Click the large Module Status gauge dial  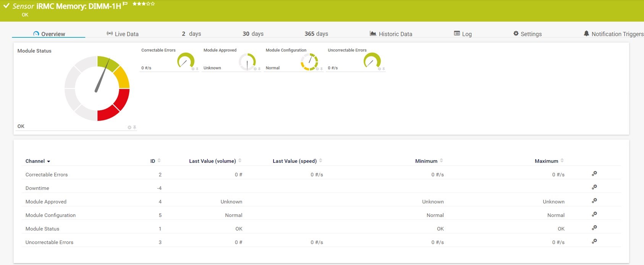point(97,88)
